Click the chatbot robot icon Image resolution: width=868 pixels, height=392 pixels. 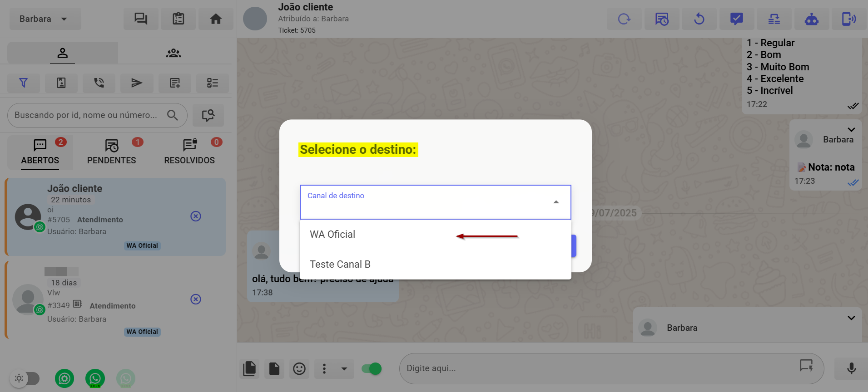click(811, 19)
